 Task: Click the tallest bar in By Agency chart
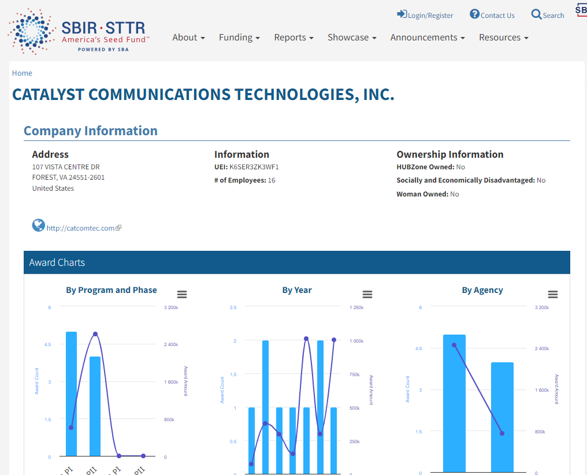(x=454, y=403)
